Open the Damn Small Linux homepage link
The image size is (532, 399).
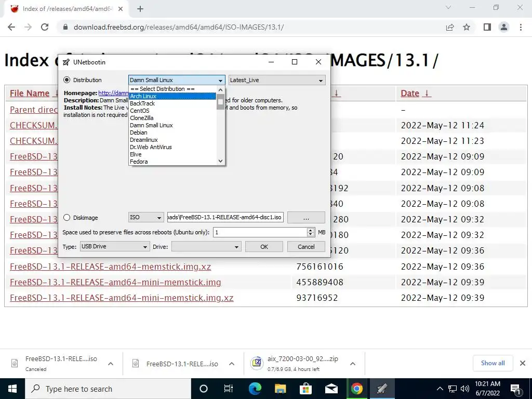tap(113, 93)
